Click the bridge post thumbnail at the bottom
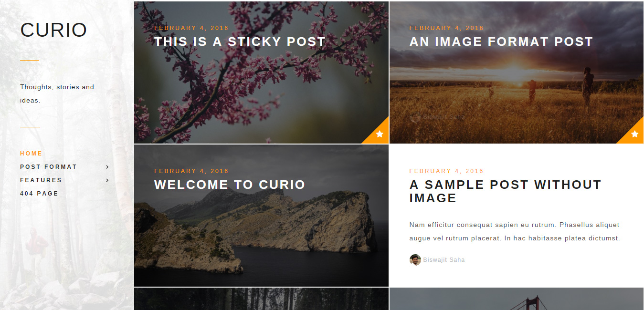 (517, 299)
